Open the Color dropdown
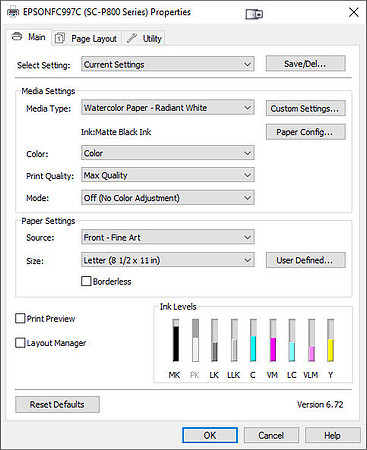This screenshot has height=450, width=367. coord(168,153)
